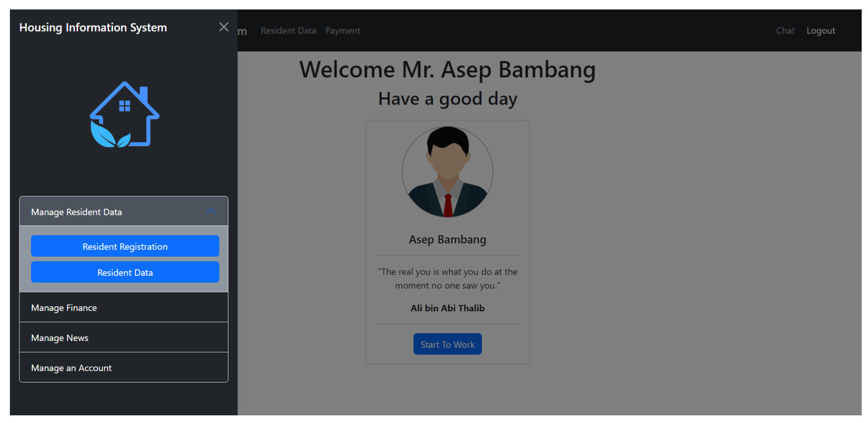Viewport: 868px width, 423px height.
Task: Click the sidebar title Housing Information System
Action: (x=93, y=27)
